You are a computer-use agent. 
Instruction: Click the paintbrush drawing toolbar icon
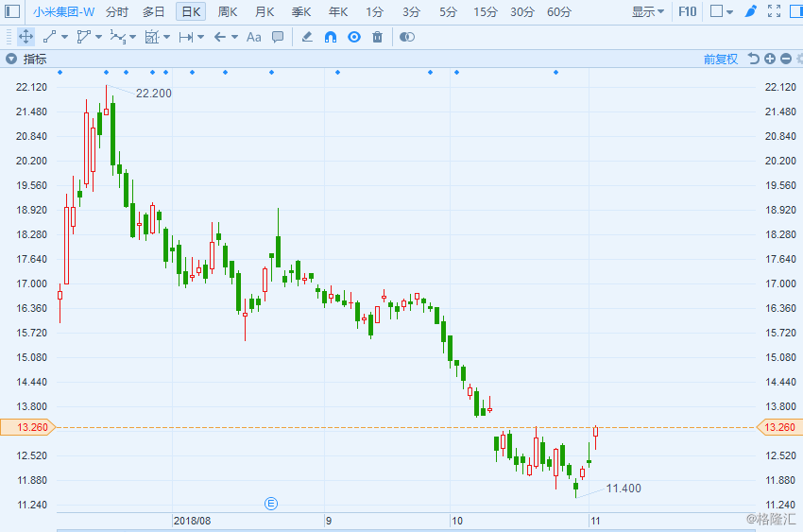751,10
